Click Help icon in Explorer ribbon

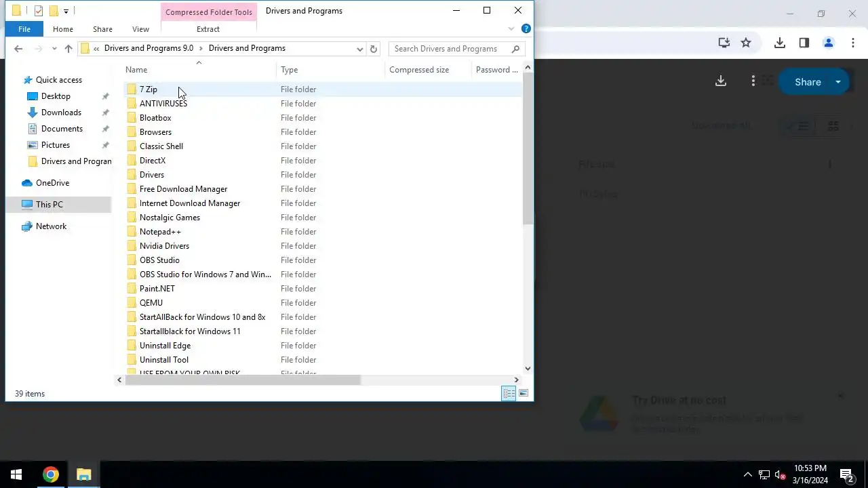point(526,29)
